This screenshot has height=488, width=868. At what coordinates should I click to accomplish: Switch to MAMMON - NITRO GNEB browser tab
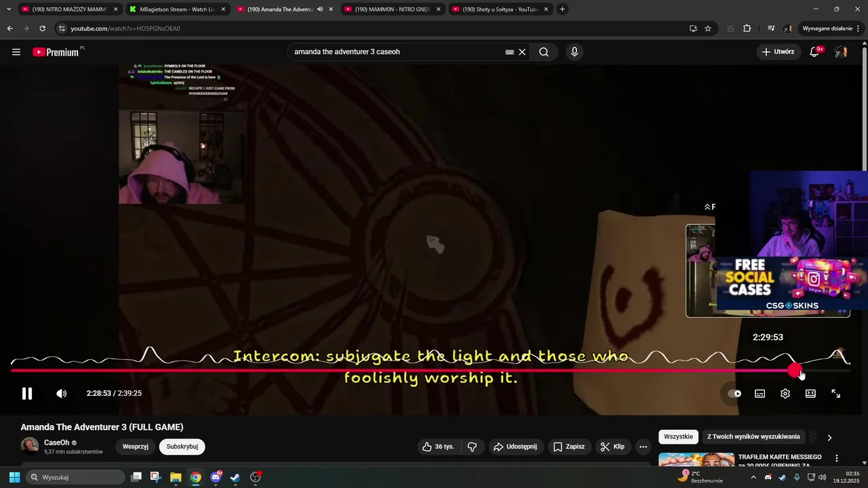tap(391, 9)
